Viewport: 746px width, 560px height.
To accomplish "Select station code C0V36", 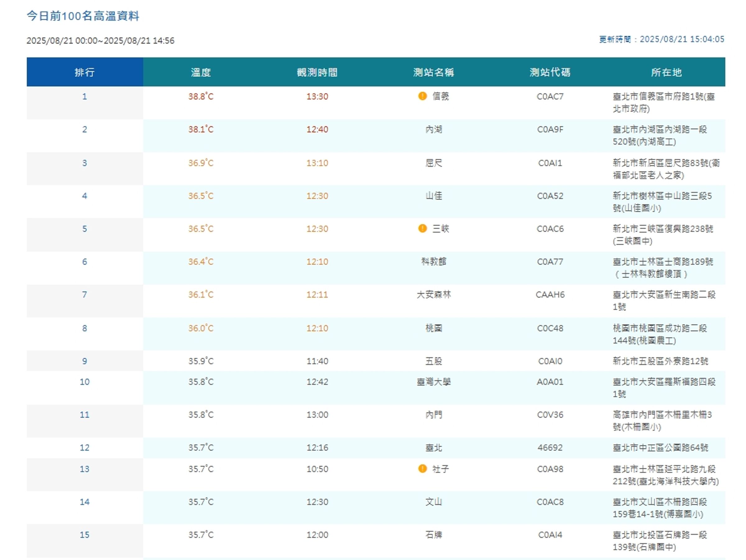I will click(x=550, y=415).
